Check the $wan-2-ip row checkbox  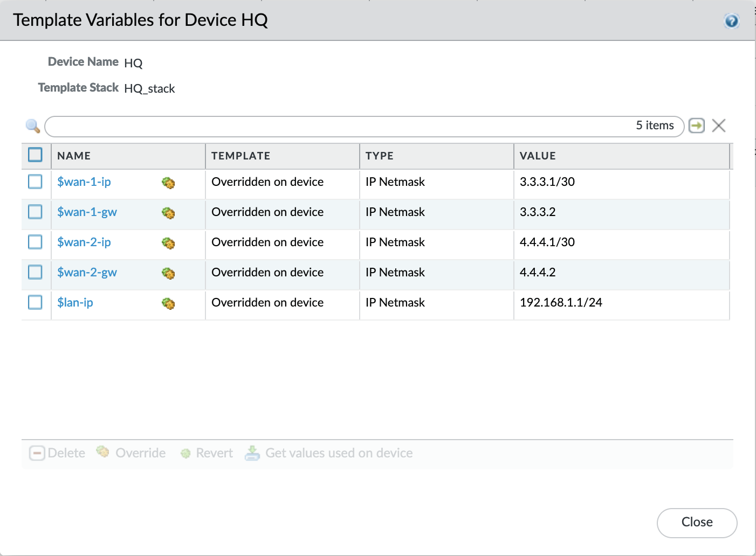coord(36,242)
